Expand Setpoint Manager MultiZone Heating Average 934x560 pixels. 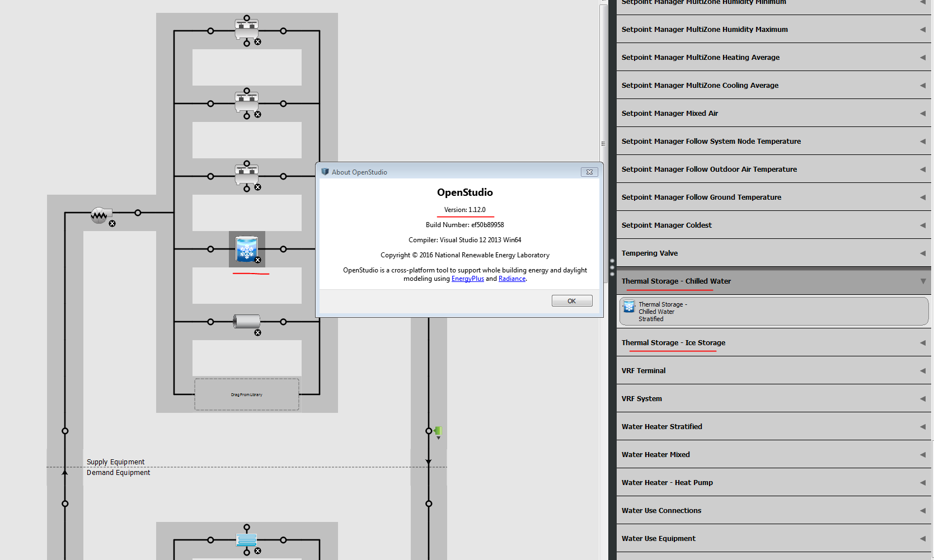tap(774, 57)
